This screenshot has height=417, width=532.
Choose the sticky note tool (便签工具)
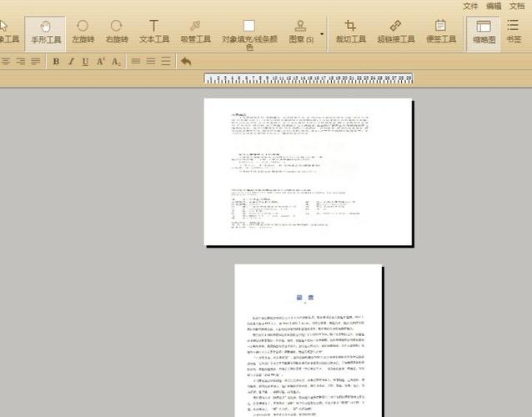[441, 32]
